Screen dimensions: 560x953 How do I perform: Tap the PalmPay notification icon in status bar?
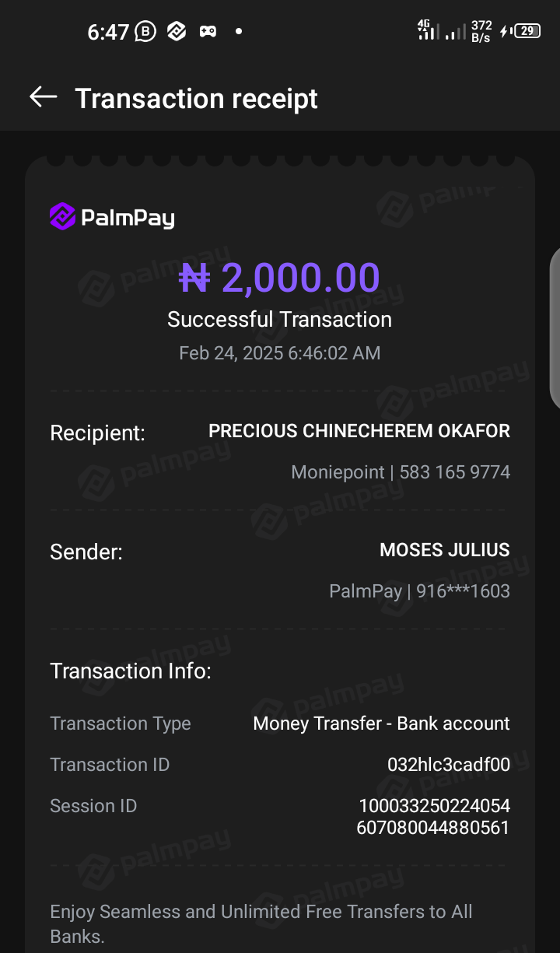click(177, 32)
